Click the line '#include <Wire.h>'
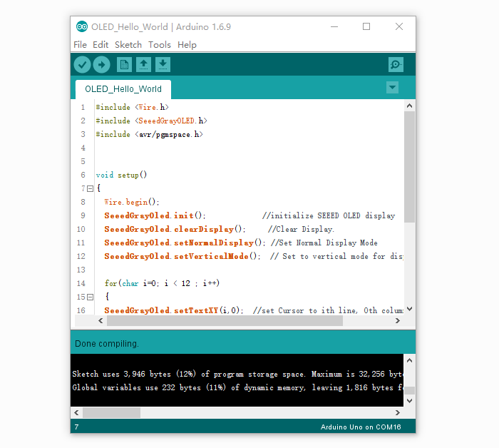Viewport: 499px width, 448px height. (x=133, y=107)
